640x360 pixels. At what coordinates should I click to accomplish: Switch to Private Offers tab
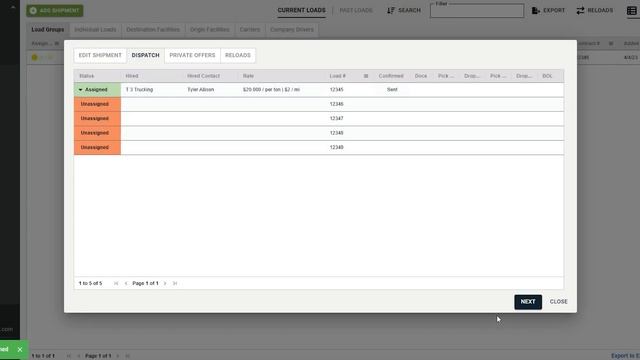pyautogui.click(x=192, y=55)
